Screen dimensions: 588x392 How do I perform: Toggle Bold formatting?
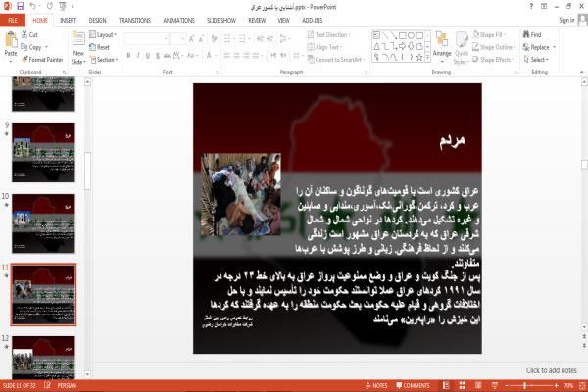[x=128, y=56]
